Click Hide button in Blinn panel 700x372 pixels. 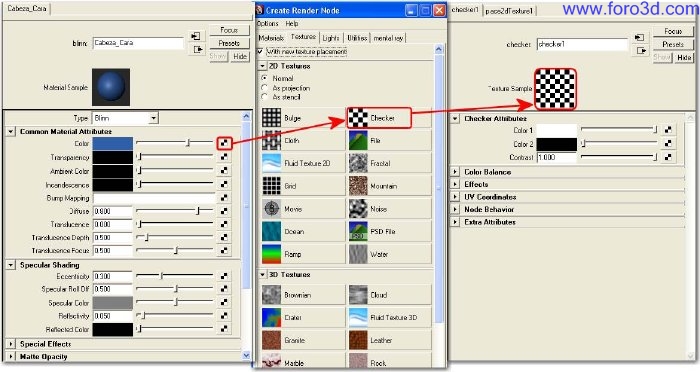pos(240,56)
